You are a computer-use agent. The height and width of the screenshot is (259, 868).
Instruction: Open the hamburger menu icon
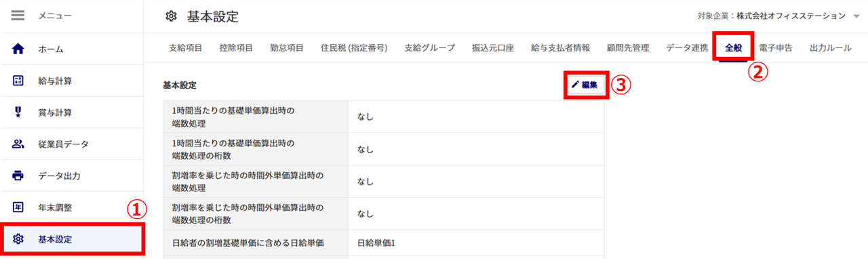coord(18,15)
